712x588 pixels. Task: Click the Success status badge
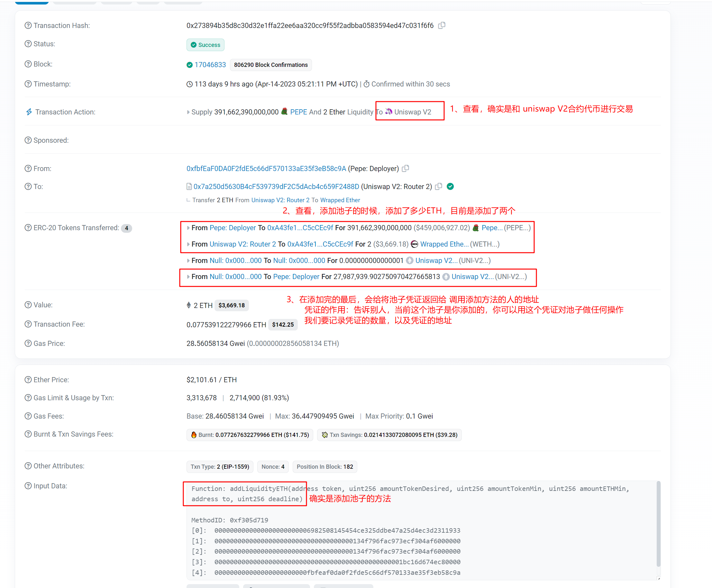click(x=205, y=45)
